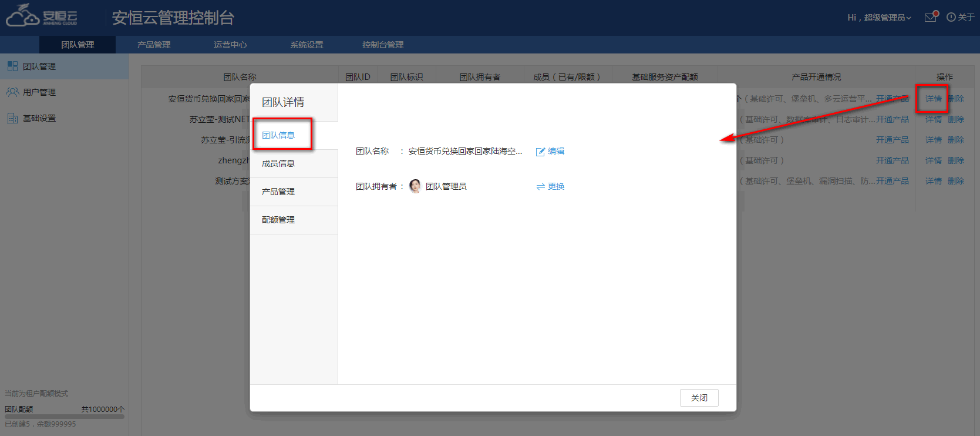Click the 团队详情 dialog title
Screen dimensions: 980x436
283,102
